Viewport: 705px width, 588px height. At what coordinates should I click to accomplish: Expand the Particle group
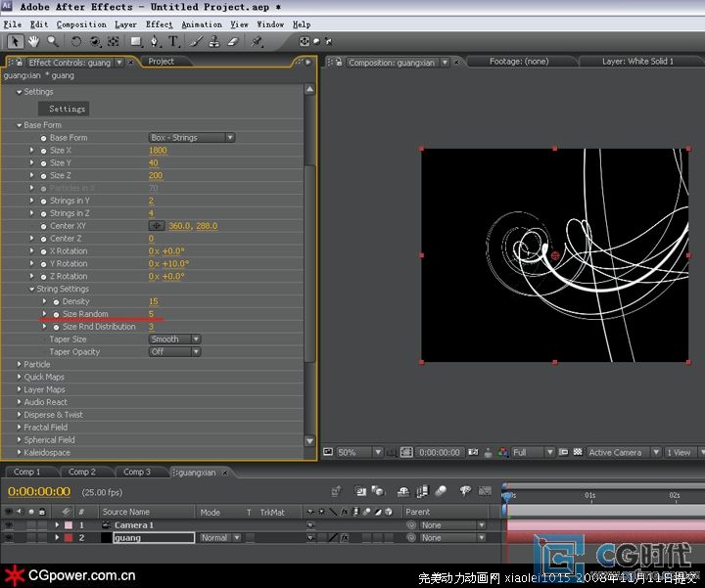point(19,364)
